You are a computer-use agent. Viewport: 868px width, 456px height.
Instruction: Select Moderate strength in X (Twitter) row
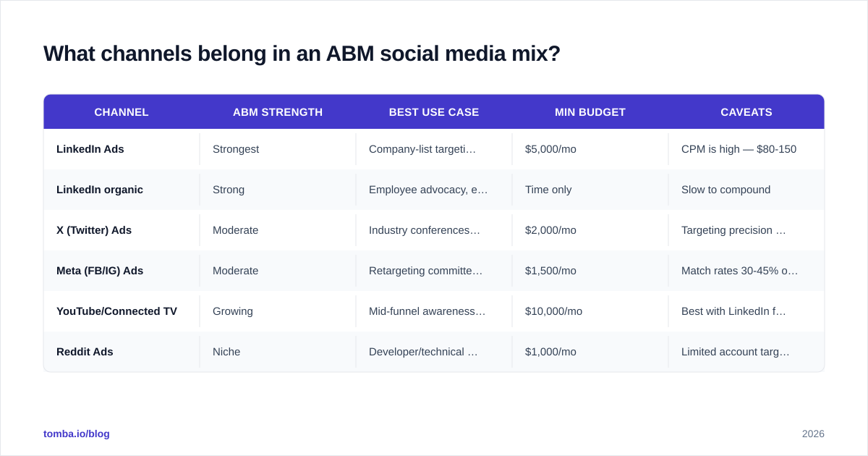tap(235, 230)
